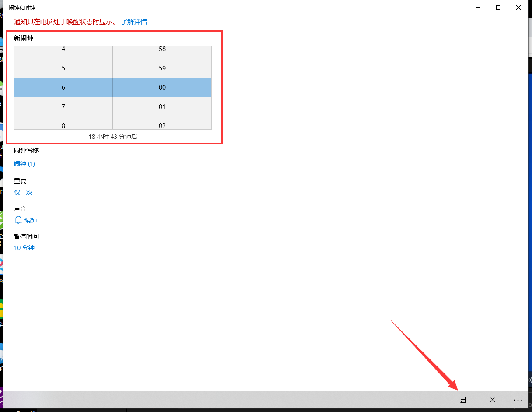Viewport: 532px width, 412px height.
Task: Open the see-more ellipsis menu
Action: coord(518,400)
